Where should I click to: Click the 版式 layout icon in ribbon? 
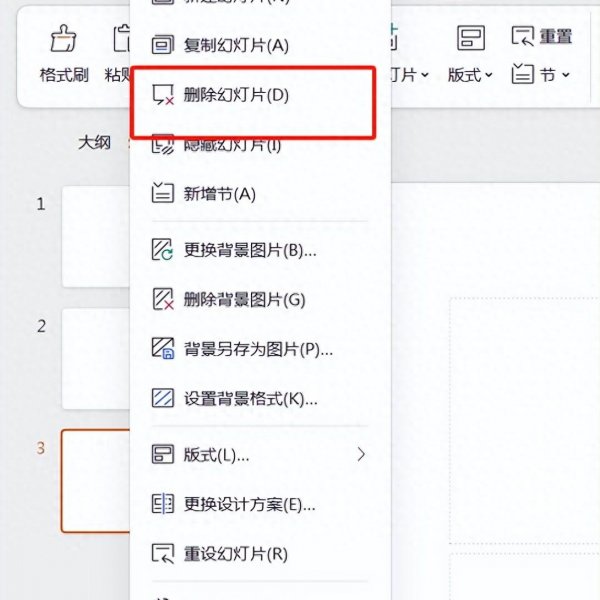[x=471, y=38]
